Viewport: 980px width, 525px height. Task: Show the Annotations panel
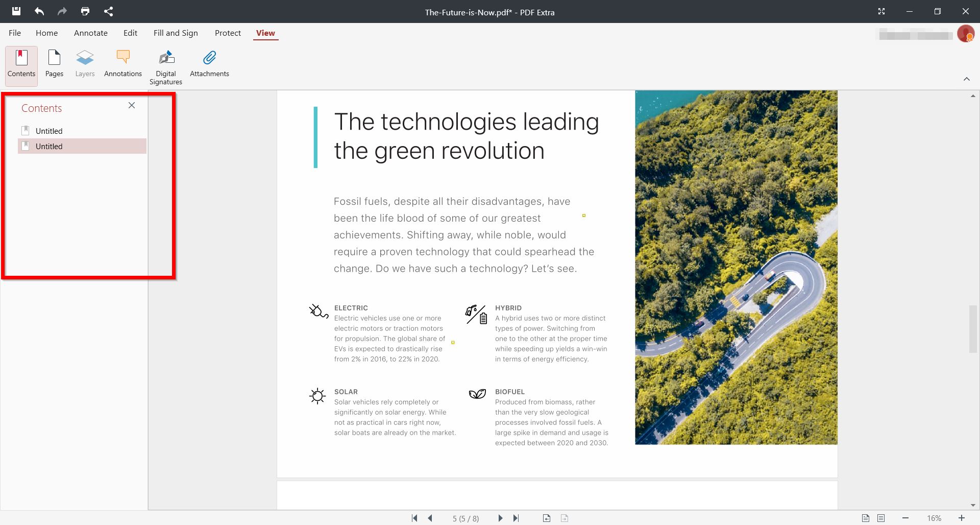tap(122, 65)
